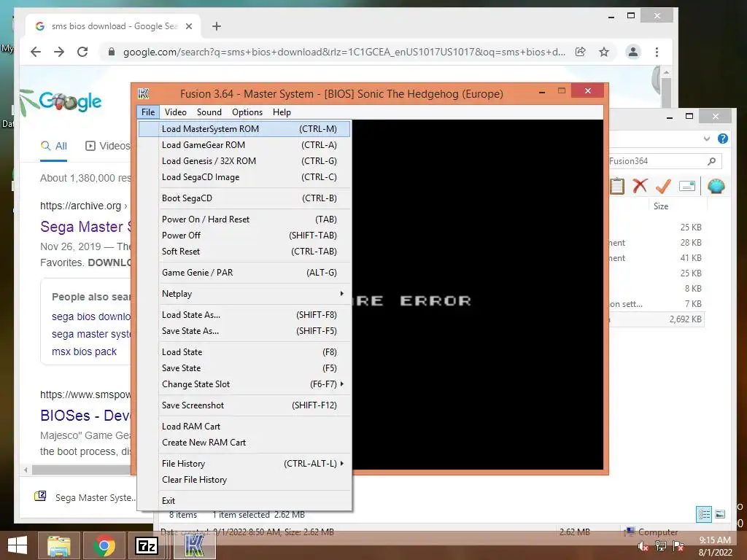
Task: Click msx bios pack suggestion
Action: pos(85,351)
